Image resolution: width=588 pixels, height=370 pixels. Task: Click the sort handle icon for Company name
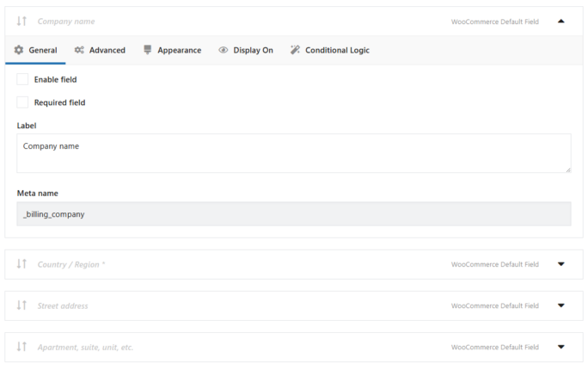(x=21, y=21)
